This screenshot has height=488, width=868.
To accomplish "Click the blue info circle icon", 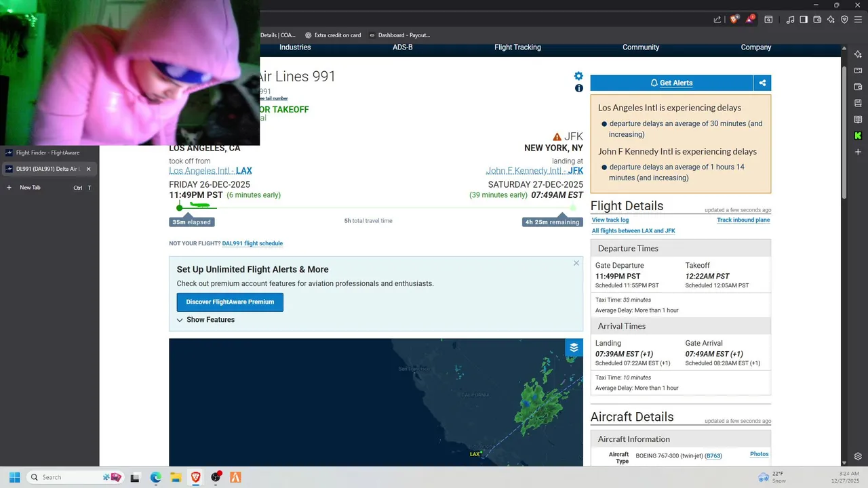I will click(578, 88).
